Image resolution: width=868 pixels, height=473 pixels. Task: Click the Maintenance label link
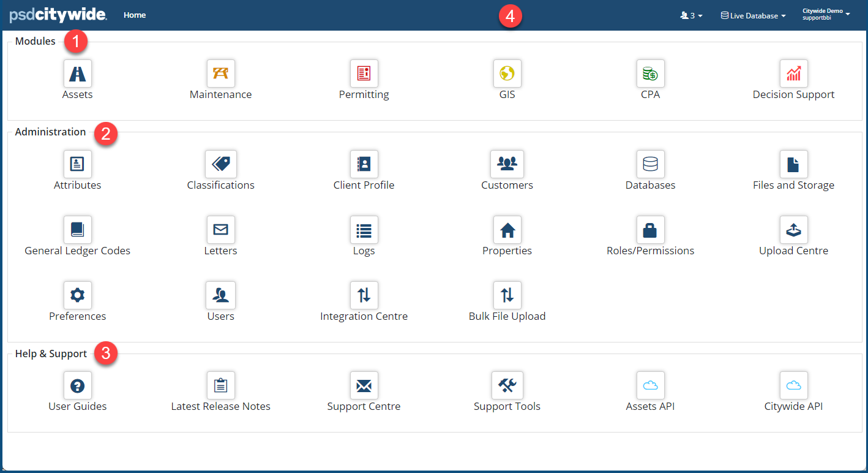221,95
